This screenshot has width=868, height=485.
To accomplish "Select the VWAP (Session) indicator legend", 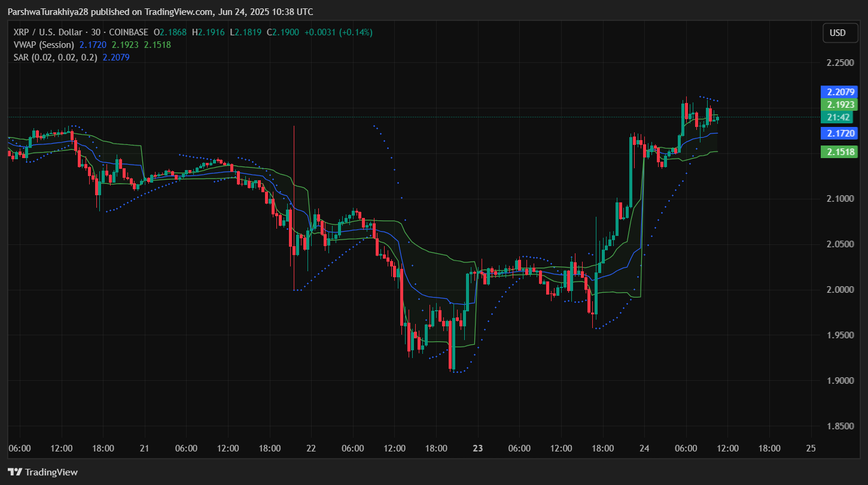I will (x=44, y=45).
